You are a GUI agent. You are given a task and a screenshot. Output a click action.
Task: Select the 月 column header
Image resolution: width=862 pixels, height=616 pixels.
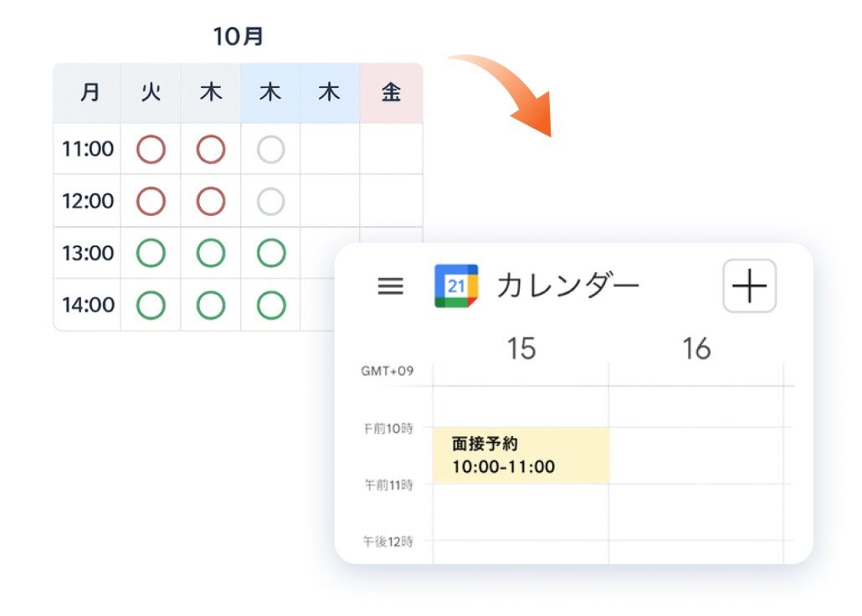tap(89, 93)
